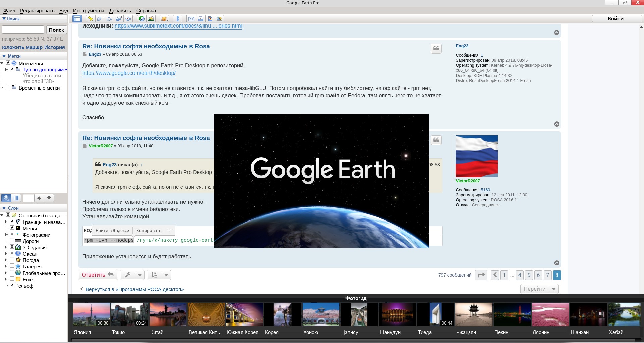The image size is (644, 343).
Task: Open the Токио tour thumbnail
Action: (129, 315)
